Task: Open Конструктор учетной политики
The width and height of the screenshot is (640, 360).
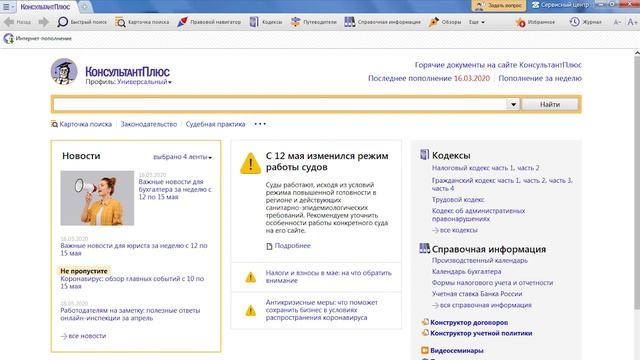Action: pos(477,333)
